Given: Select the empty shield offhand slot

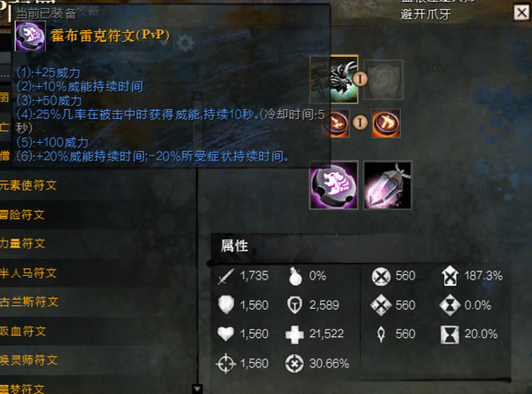Looking at the screenshot, I should (383, 80).
